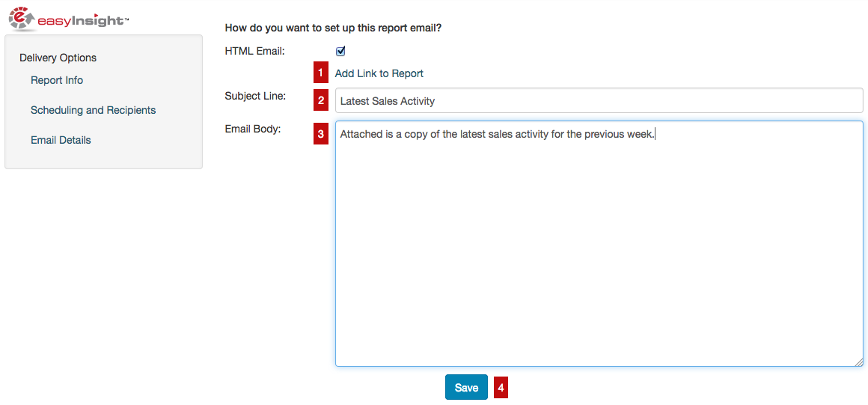
Task: Click red marker 4 beside Save
Action: pyautogui.click(x=501, y=388)
